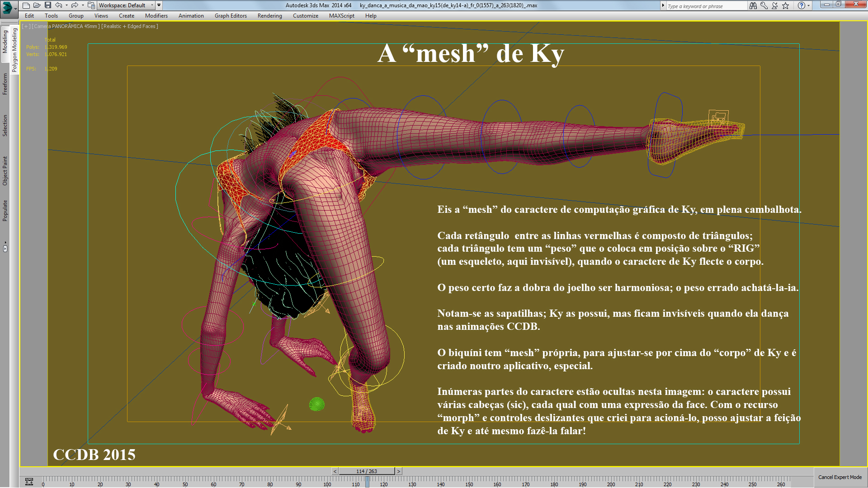Expand the Workspace: Default dropdown
The image size is (868, 488).
tap(152, 5)
